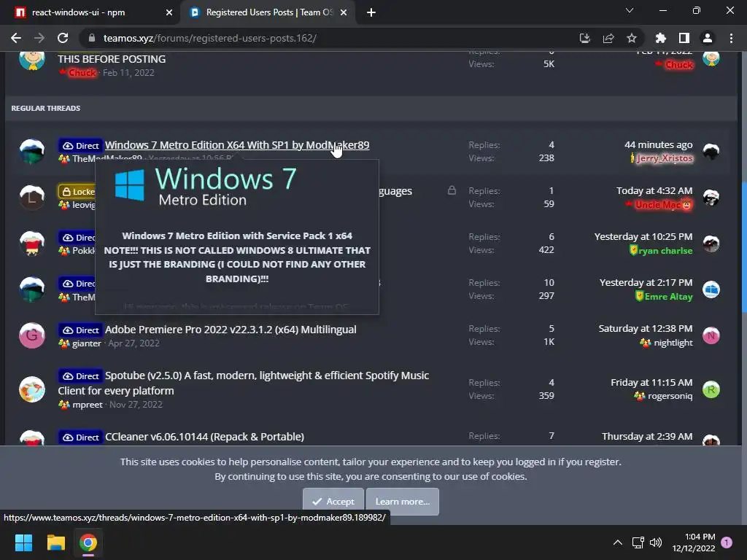Open Chuck author link under sticky thread
Screen dimensions: 747x560
click(82, 73)
